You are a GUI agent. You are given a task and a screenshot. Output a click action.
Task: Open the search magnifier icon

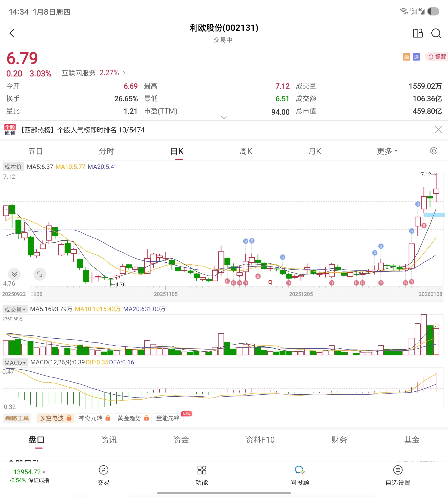coord(436,33)
